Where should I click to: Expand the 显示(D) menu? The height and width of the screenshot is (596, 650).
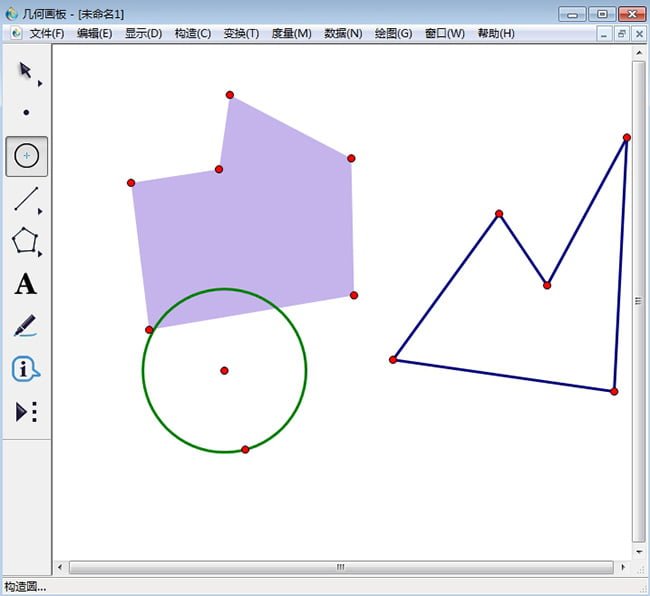point(143,33)
